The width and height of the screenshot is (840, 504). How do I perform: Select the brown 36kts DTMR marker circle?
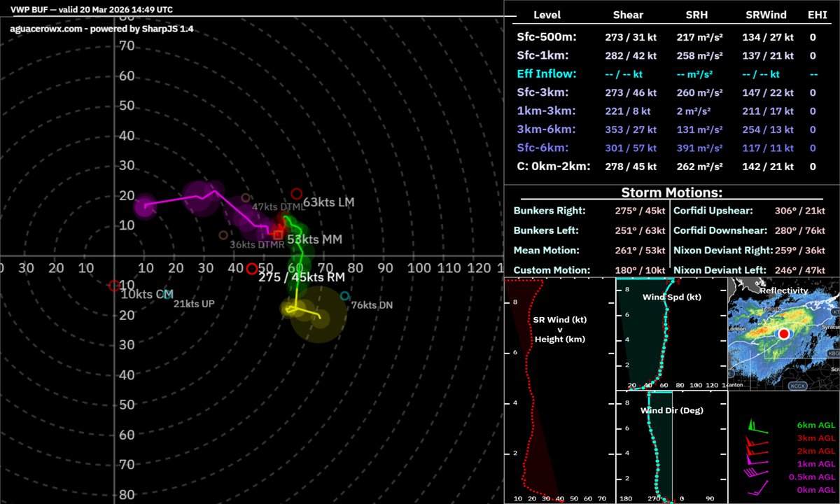[223, 235]
